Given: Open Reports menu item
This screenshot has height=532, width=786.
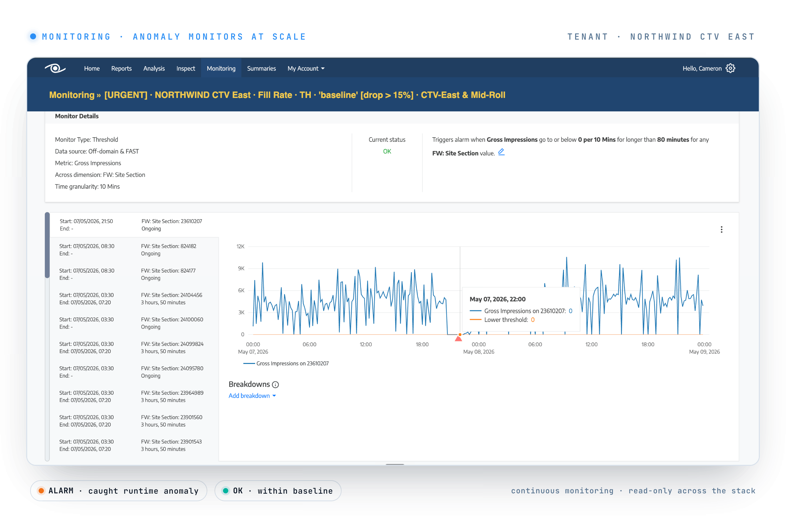Looking at the screenshot, I should [122, 68].
